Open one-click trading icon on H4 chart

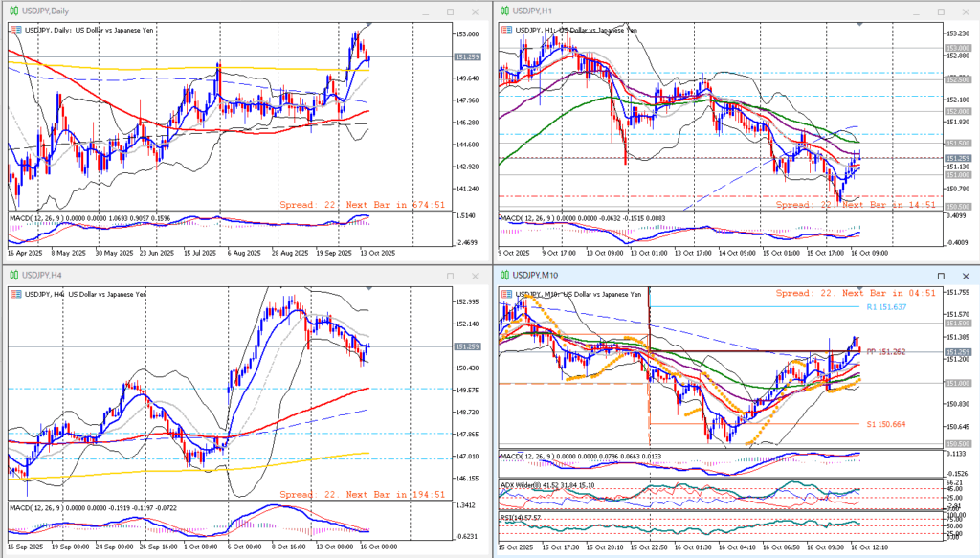pyautogui.click(x=14, y=294)
